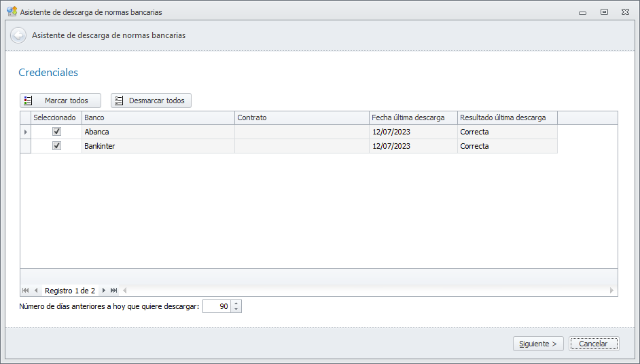Viewport: 640px width, 364px height.
Task: Go to first record in navigator
Action: tap(26, 291)
